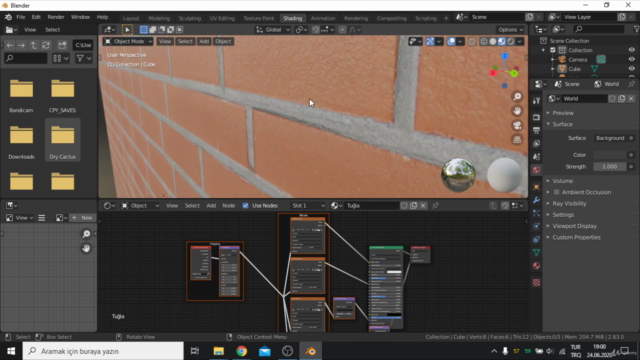Click the World color swatch
640x360 pixels.
point(610,155)
